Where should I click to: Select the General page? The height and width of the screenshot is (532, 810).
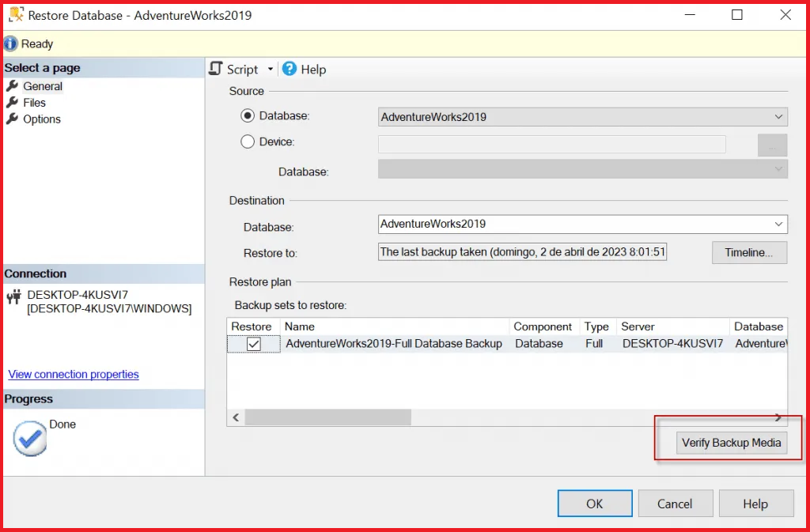point(43,86)
